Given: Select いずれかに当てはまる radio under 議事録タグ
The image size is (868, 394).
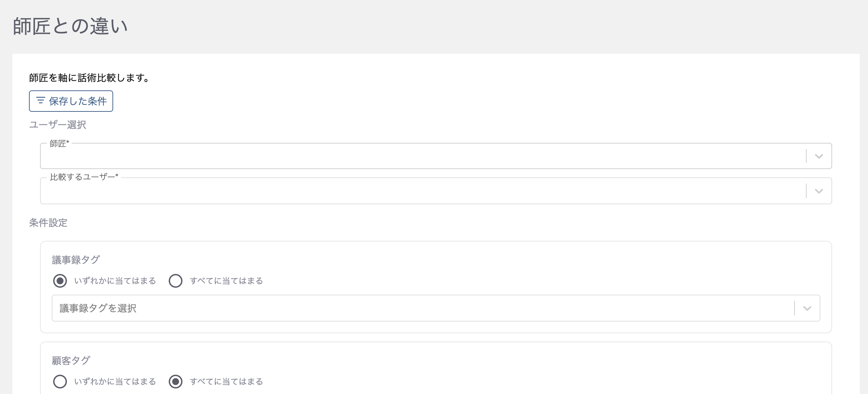Looking at the screenshot, I should [60, 281].
